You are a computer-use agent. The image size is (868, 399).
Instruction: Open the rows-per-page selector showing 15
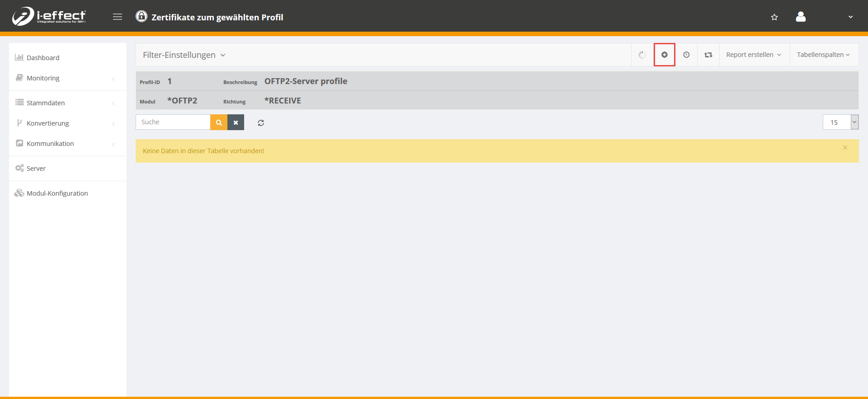(x=840, y=122)
